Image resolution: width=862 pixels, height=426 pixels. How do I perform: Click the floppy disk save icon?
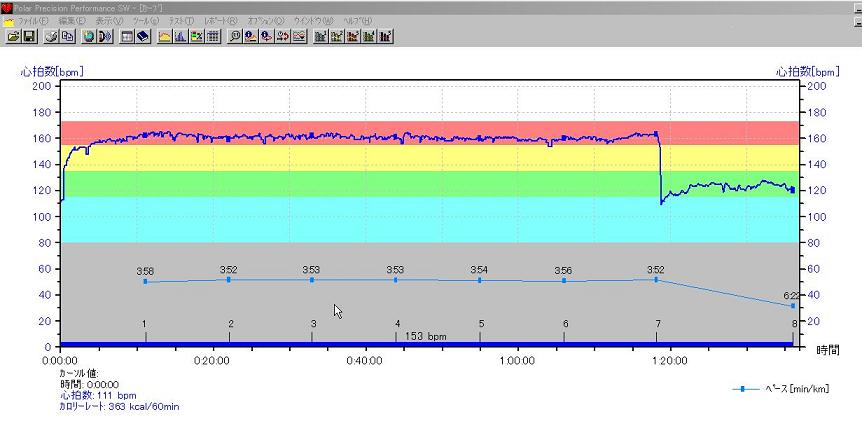(x=29, y=37)
